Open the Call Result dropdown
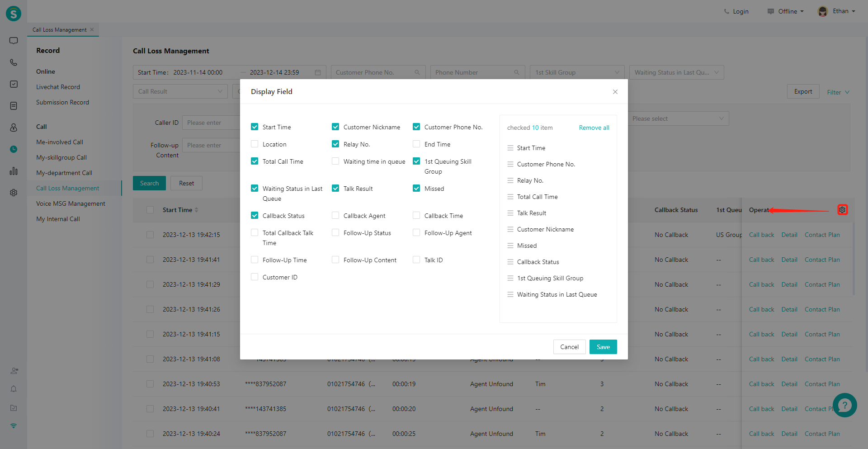Screen dimensions: 868x449 (x=180, y=91)
